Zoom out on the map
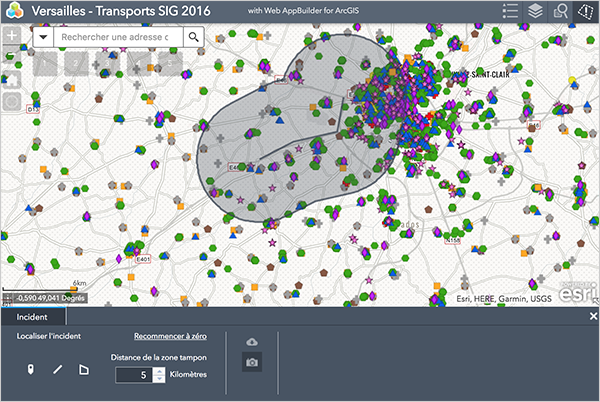The height and width of the screenshot is (402, 600). point(12,54)
